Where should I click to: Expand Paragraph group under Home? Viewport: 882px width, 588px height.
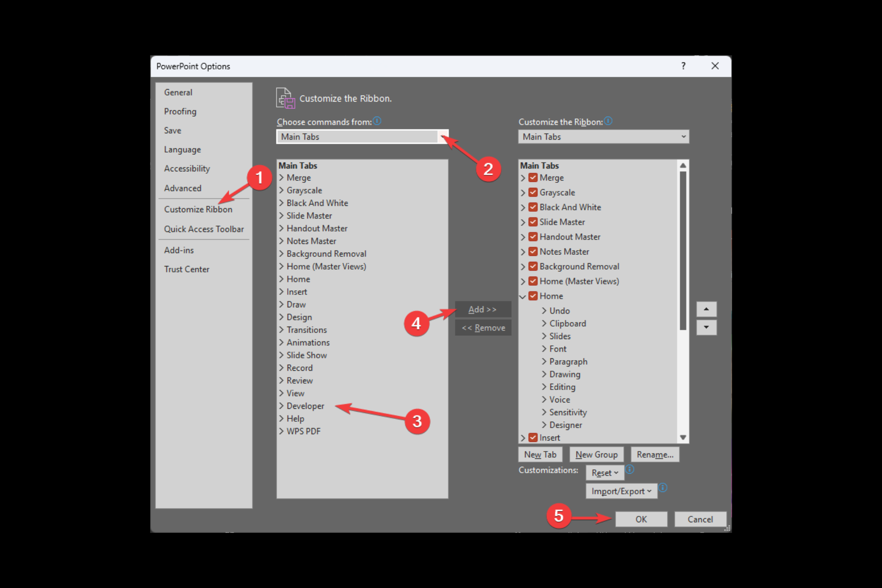pyautogui.click(x=544, y=362)
